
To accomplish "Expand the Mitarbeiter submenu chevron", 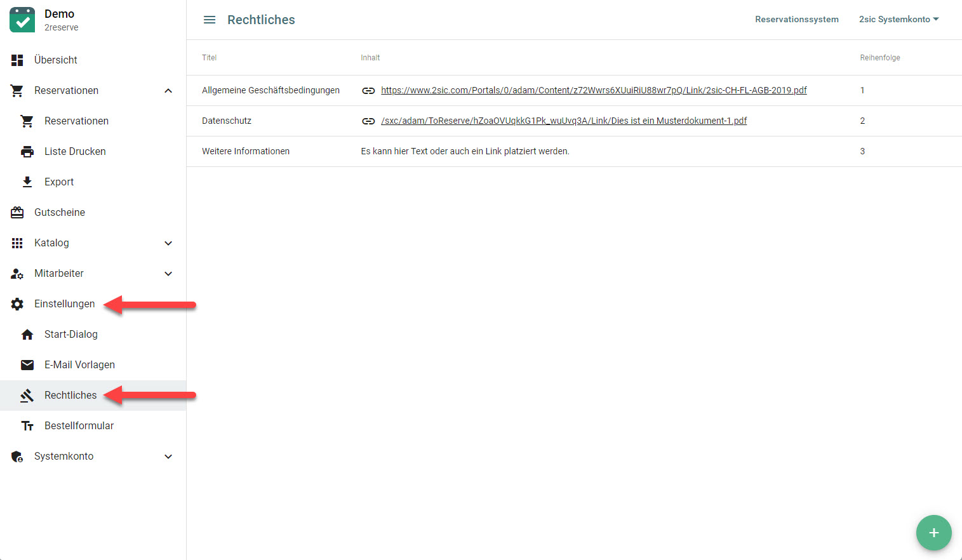I will pyautogui.click(x=168, y=274).
